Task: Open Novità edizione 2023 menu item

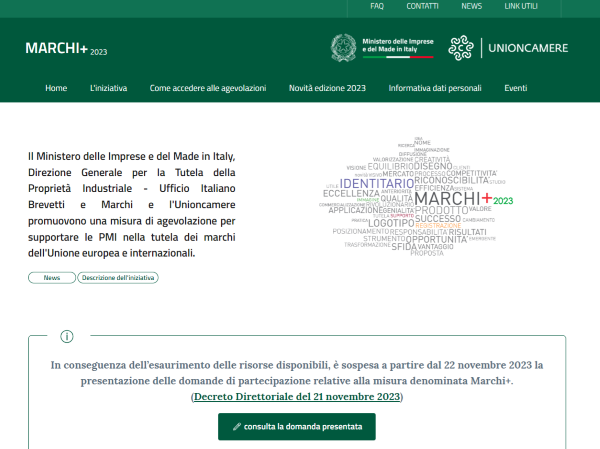Action: click(x=327, y=88)
